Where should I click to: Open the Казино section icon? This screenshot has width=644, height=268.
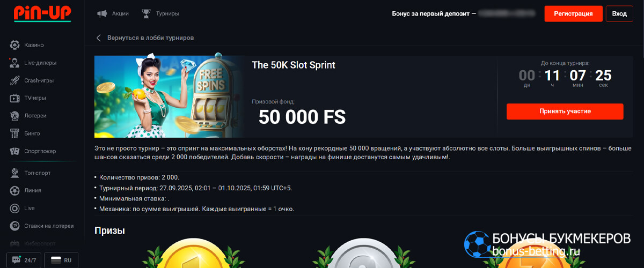(x=14, y=45)
